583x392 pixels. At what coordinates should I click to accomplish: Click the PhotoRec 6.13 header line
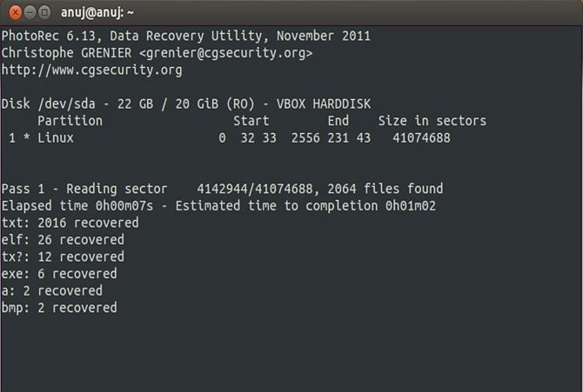186,36
